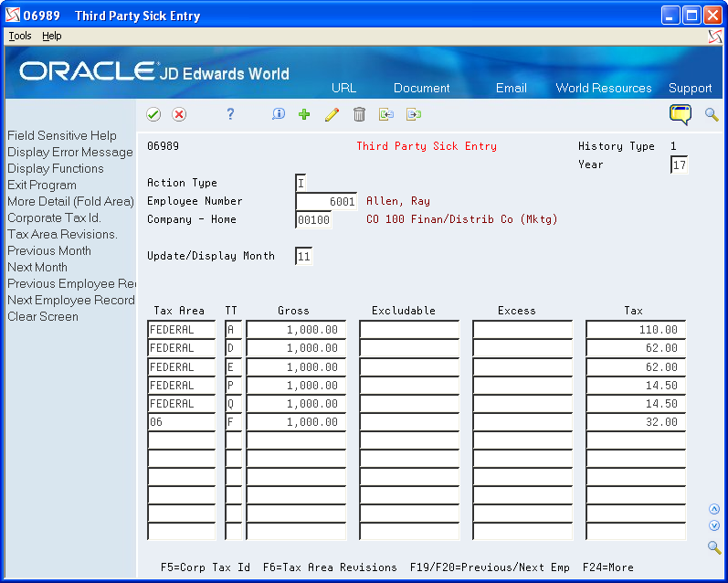Open the Document header link
The image size is (728, 583).
(x=422, y=88)
